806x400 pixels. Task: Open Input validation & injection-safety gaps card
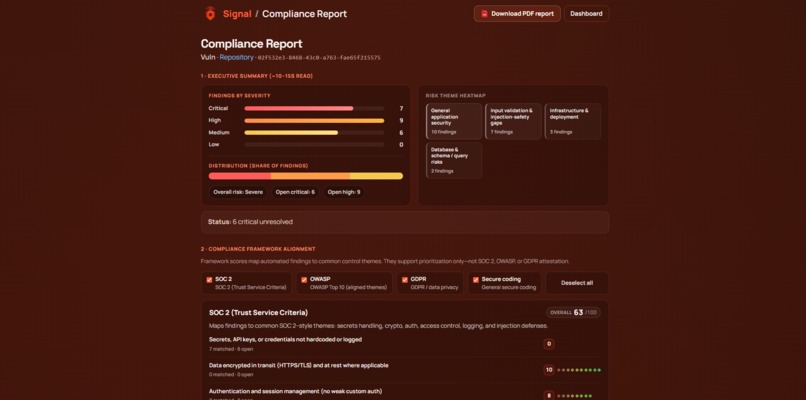[x=513, y=121]
